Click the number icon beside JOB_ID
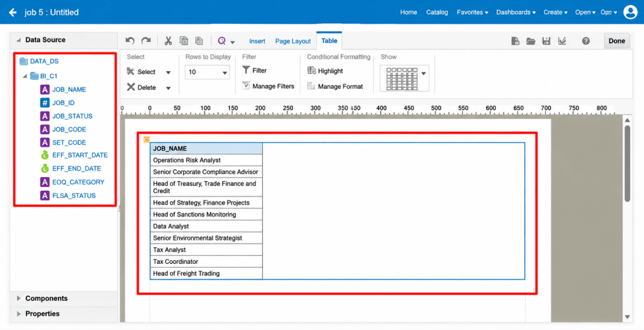 [45, 103]
